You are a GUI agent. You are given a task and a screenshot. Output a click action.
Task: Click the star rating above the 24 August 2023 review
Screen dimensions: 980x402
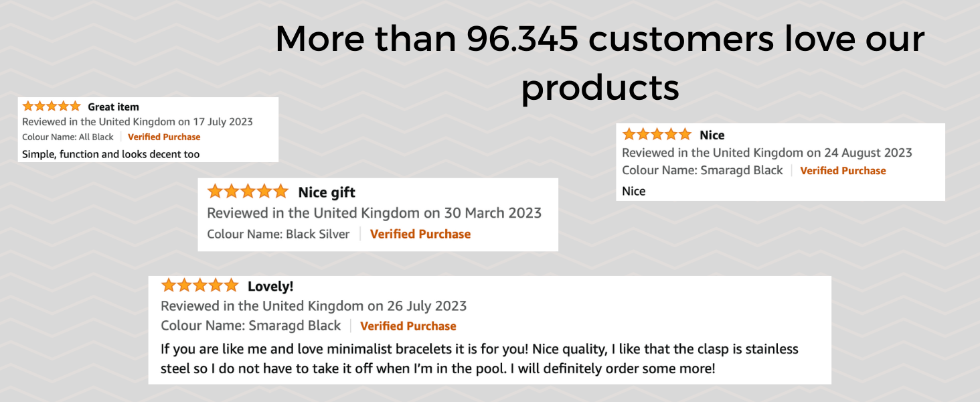(x=656, y=135)
